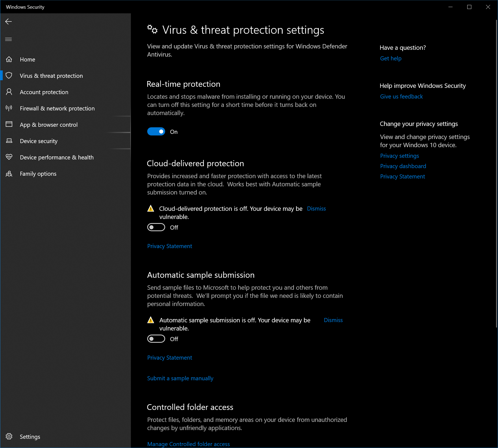Viewport: 498px width, 448px height.
Task: Go to Firewall & network protection
Action: (66, 108)
